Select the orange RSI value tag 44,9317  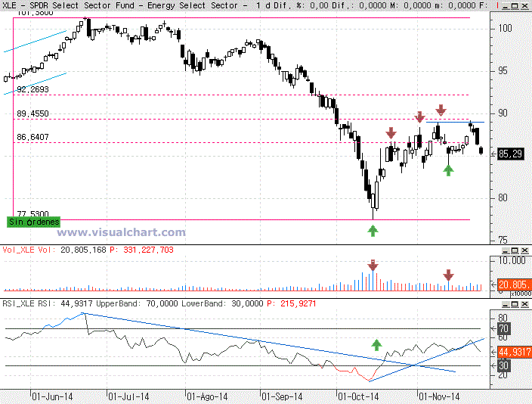[x=515, y=352]
